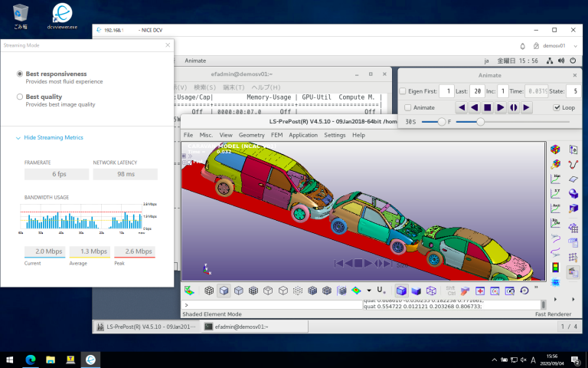
Task: Open the FEM menu in LS-PrePost
Action: [276, 135]
